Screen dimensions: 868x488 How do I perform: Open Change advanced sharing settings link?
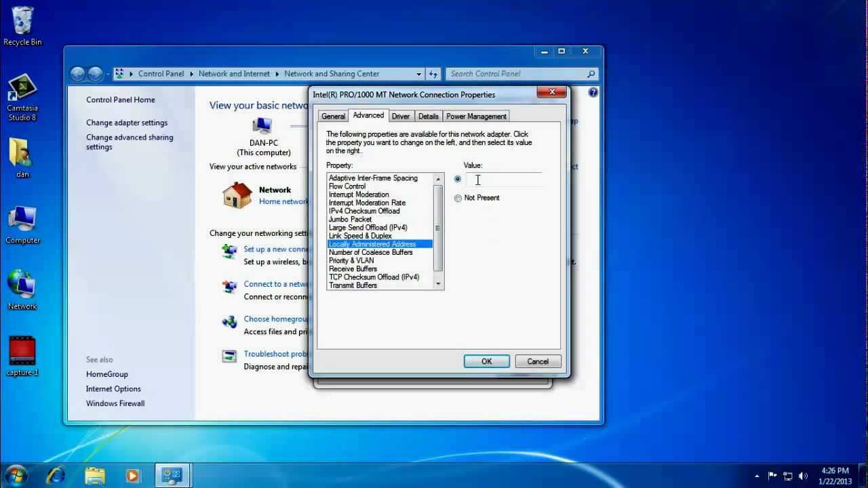tap(130, 142)
